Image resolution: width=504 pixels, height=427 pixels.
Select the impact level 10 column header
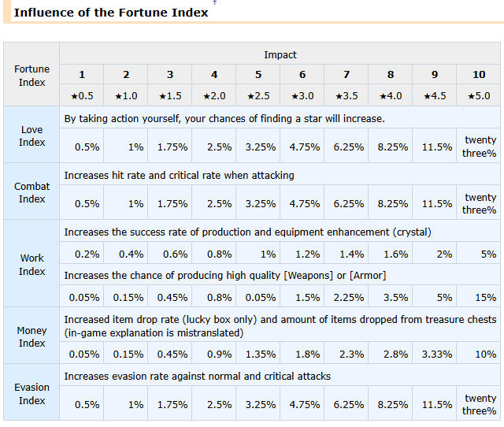479,75
